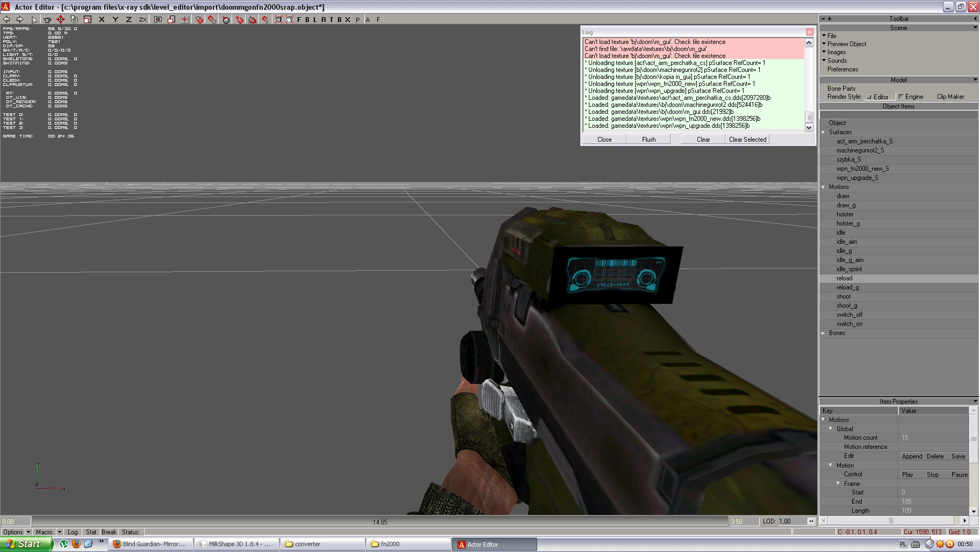This screenshot has height=552, width=980.
Task: Click Append motion button
Action: (x=912, y=456)
